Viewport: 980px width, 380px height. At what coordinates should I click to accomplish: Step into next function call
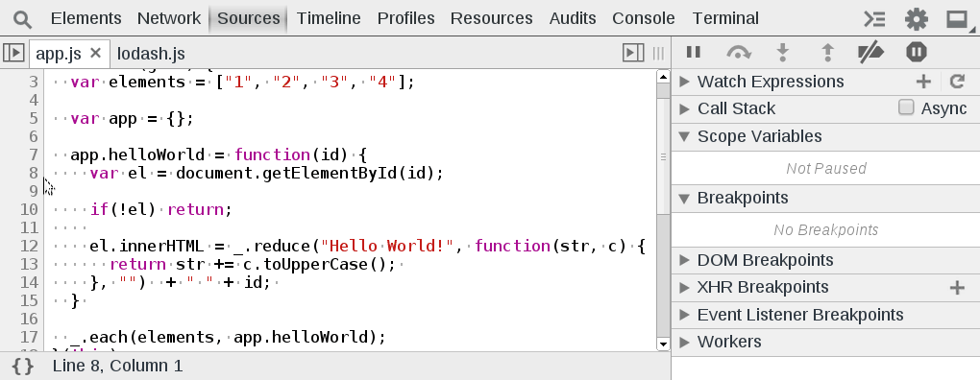[x=782, y=53]
